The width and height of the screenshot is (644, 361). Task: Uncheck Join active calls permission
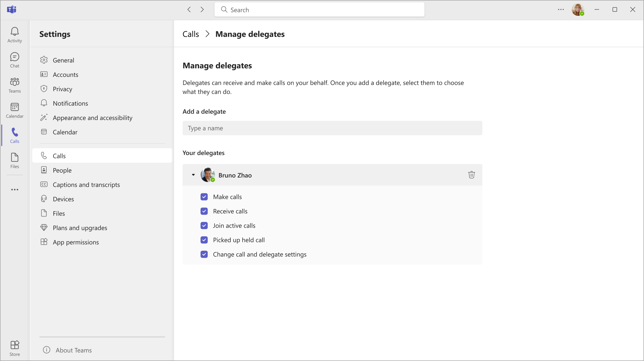(x=204, y=226)
